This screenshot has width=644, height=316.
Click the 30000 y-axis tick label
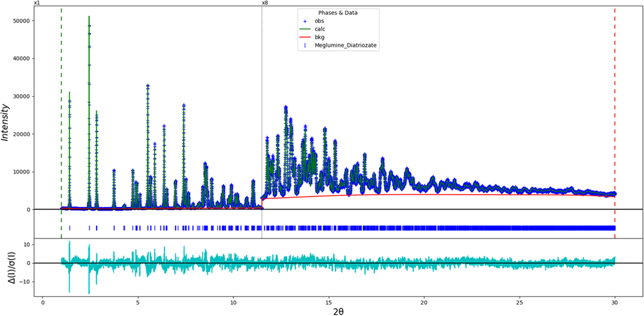(21, 97)
